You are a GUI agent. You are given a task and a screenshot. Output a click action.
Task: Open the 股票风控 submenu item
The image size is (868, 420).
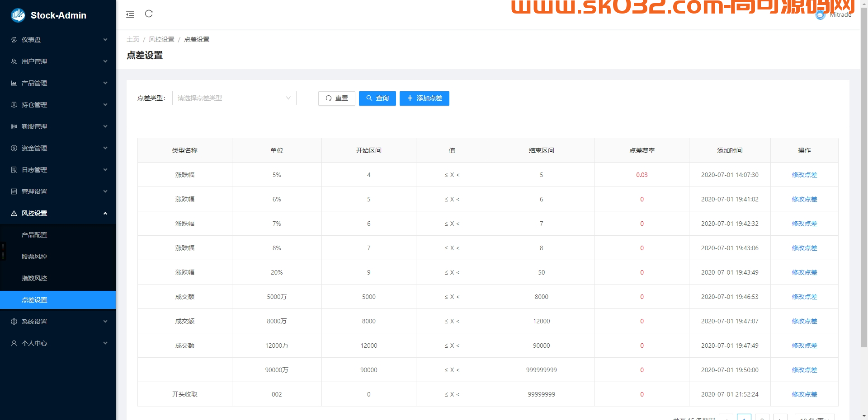[x=58, y=257]
